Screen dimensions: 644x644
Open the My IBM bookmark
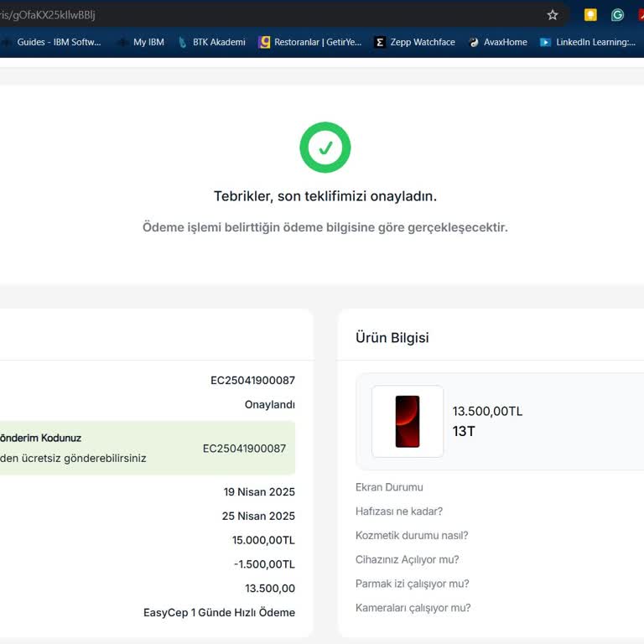coord(141,42)
